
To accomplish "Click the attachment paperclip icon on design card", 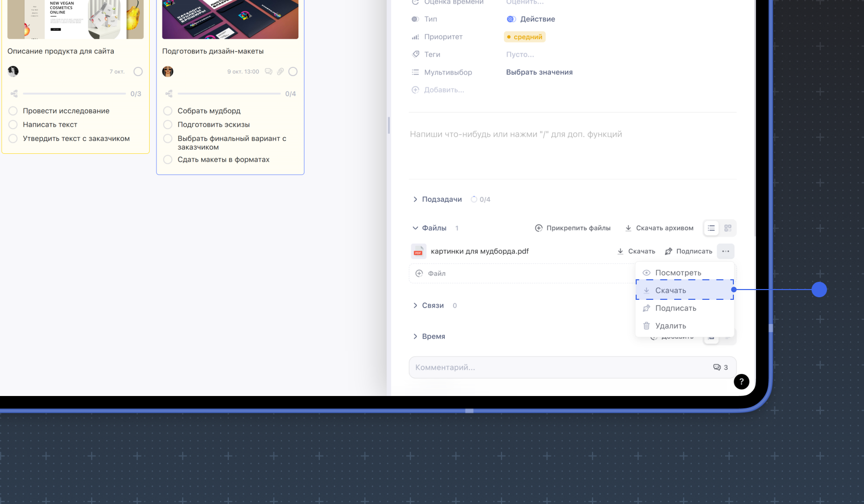I will tap(280, 71).
